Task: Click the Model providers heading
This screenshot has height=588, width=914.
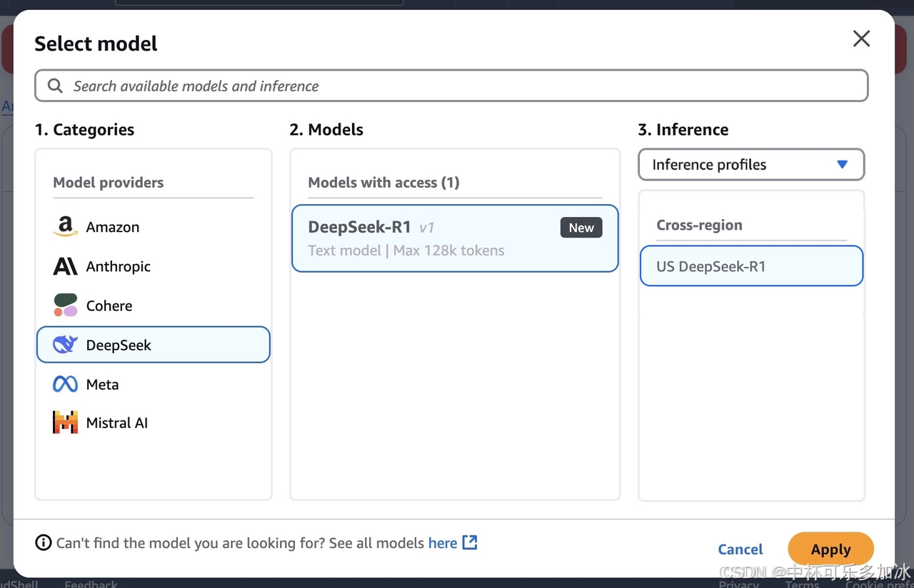Action: pos(109,183)
